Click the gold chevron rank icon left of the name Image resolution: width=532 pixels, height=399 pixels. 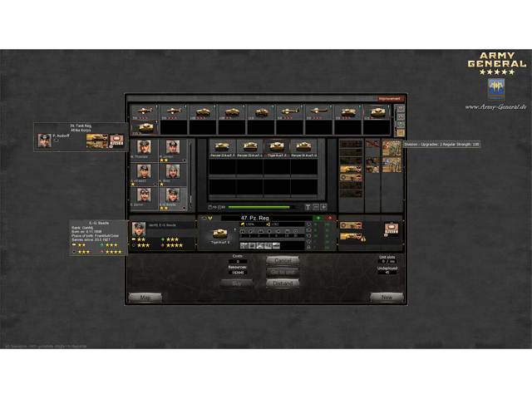pos(209,218)
